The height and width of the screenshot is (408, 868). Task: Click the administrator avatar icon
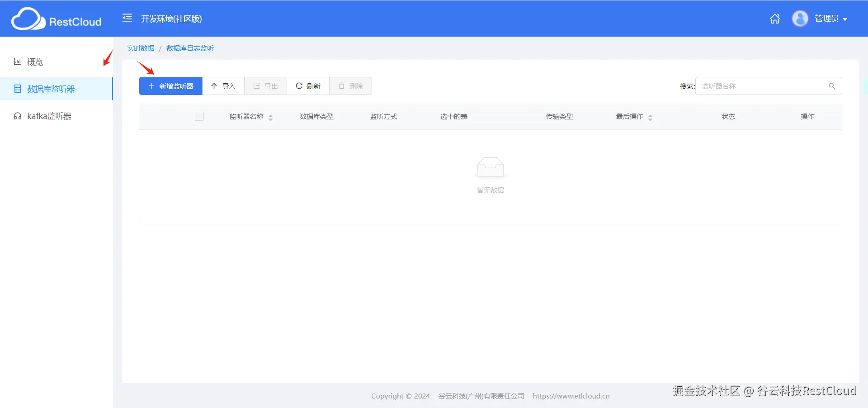tap(800, 19)
